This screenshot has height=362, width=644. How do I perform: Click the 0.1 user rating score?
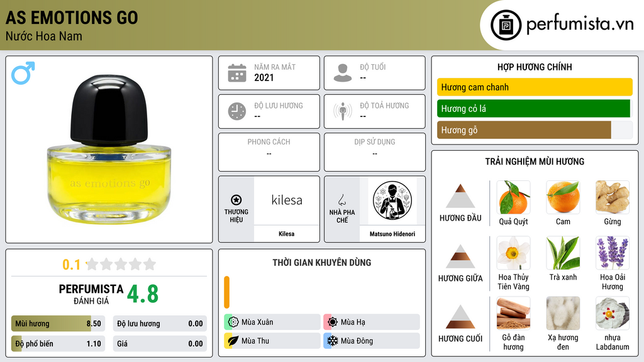72,265
